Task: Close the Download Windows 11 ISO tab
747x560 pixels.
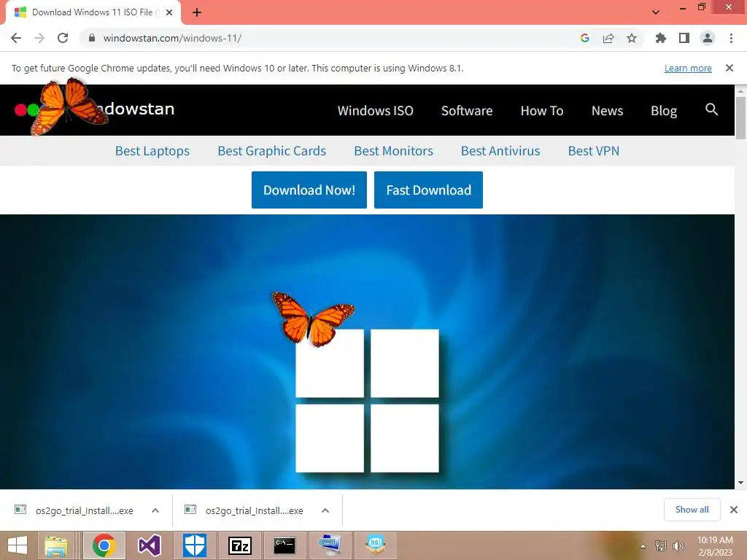Action: point(169,12)
